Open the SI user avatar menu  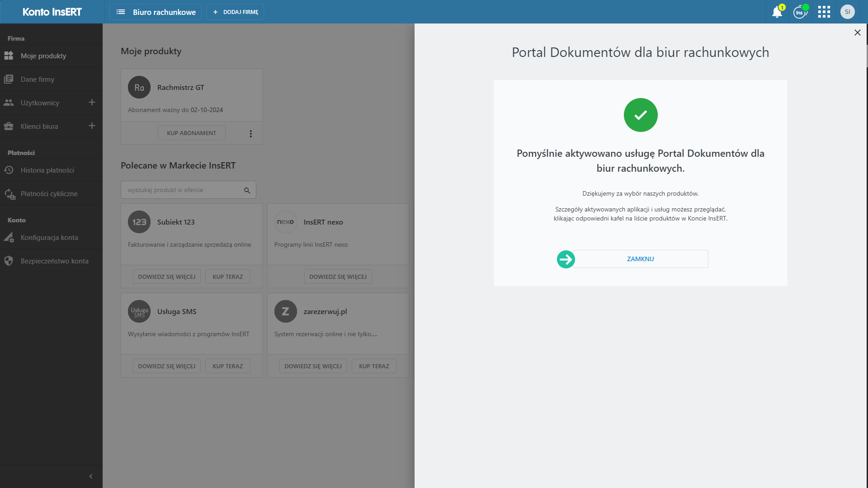847,12
